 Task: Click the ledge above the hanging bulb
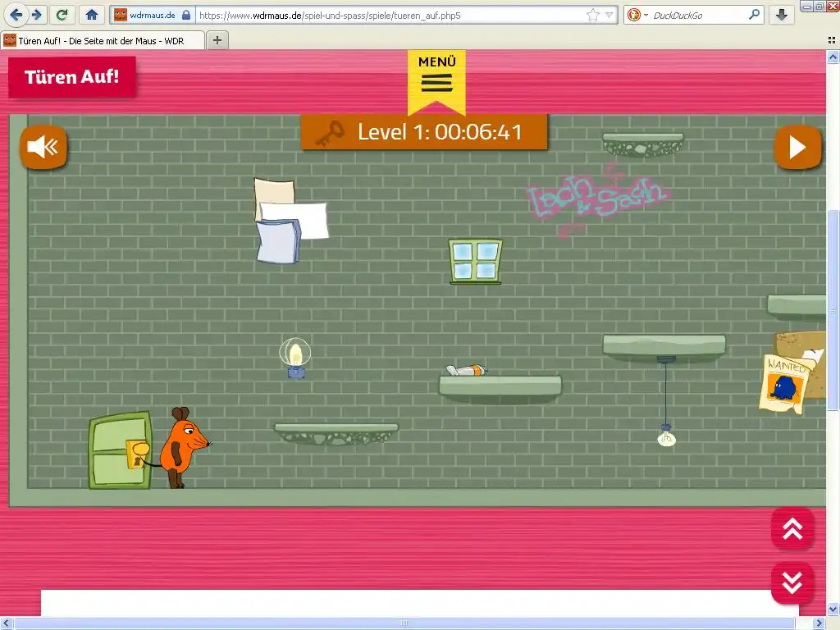(664, 347)
